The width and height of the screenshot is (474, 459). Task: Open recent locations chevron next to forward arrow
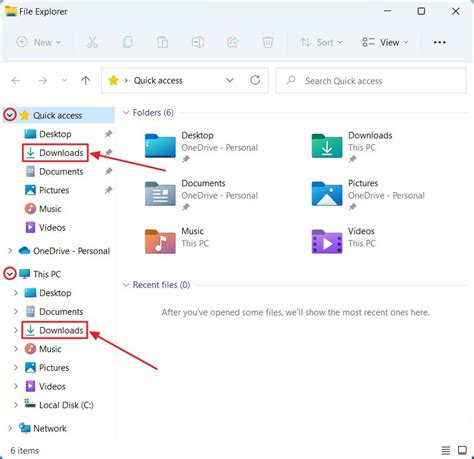click(x=65, y=80)
